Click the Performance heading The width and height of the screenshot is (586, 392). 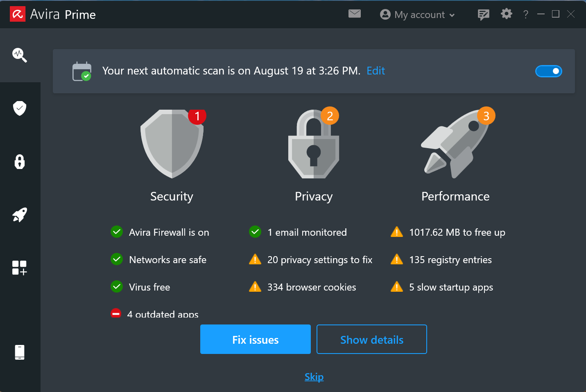[x=455, y=196]
